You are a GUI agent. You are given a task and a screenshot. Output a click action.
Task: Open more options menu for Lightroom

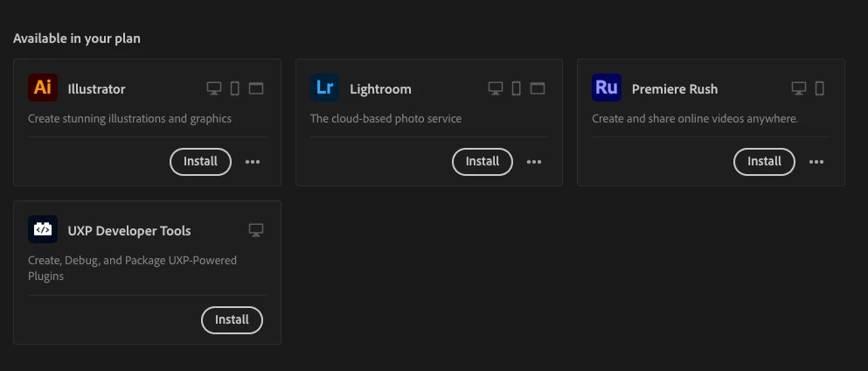click(x=534, y=162)
